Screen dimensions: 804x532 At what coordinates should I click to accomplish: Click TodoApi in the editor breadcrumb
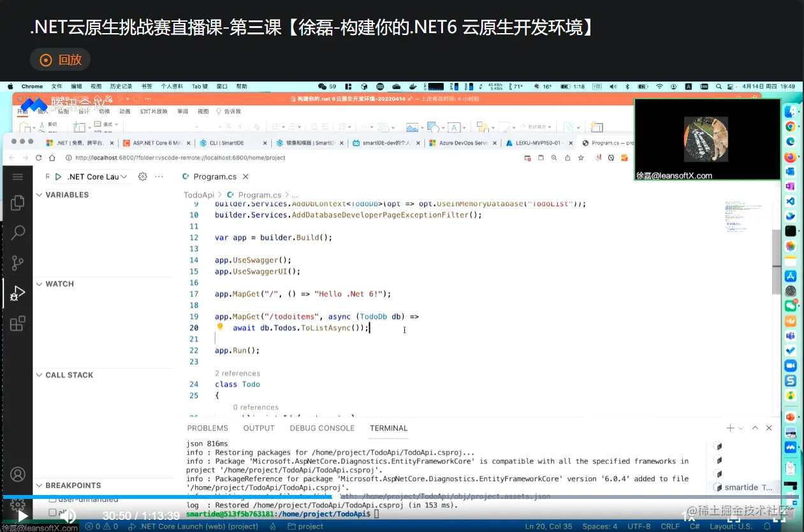pos(199,195)
